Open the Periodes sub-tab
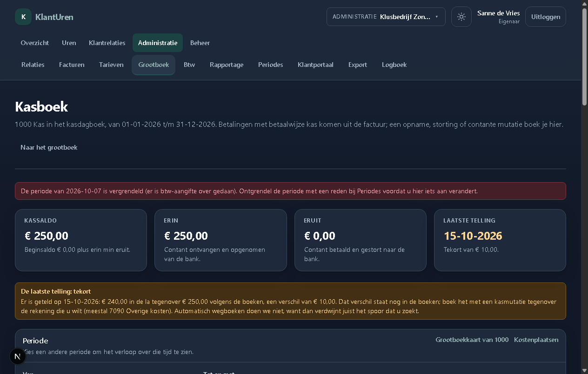Screen dimensions: 588x374 tap(271, 65)
